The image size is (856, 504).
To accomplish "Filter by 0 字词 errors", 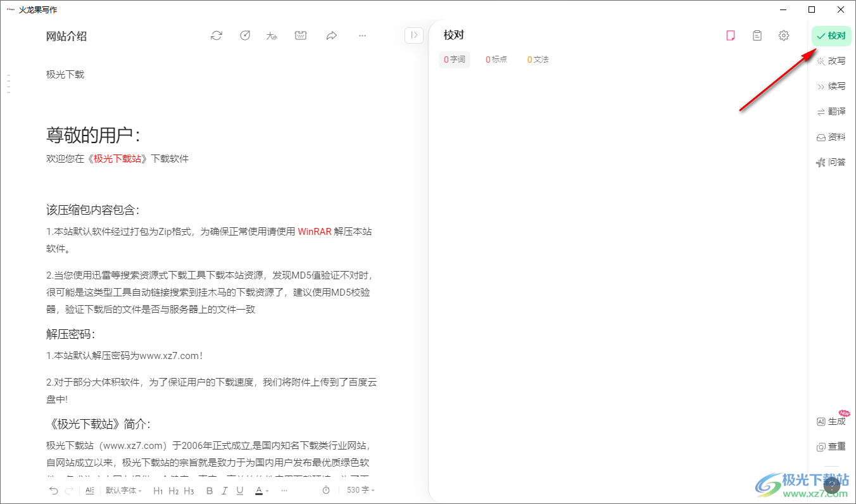I will point(455,60).
